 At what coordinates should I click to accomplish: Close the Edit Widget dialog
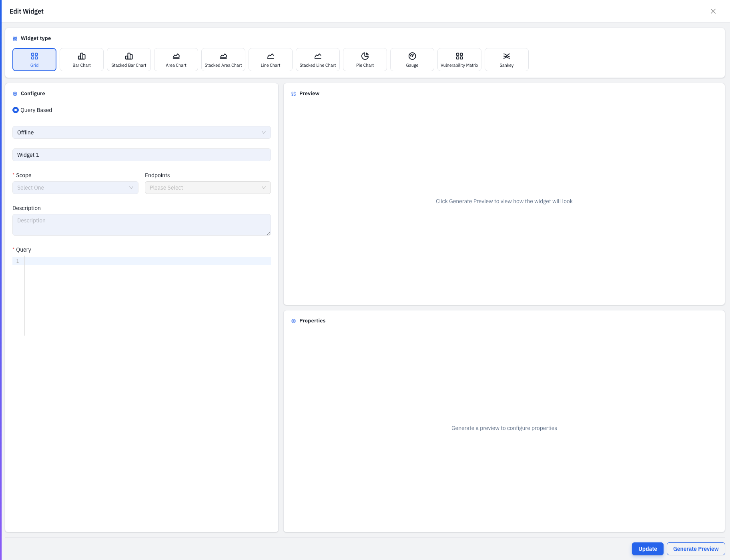[x=713, y=11]
